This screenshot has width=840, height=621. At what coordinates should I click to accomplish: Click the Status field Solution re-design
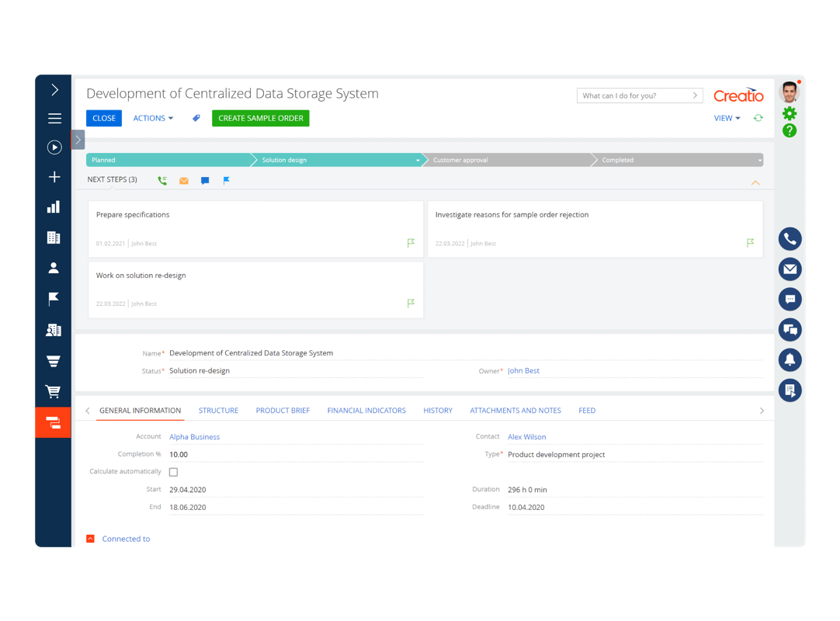point(297,371)
